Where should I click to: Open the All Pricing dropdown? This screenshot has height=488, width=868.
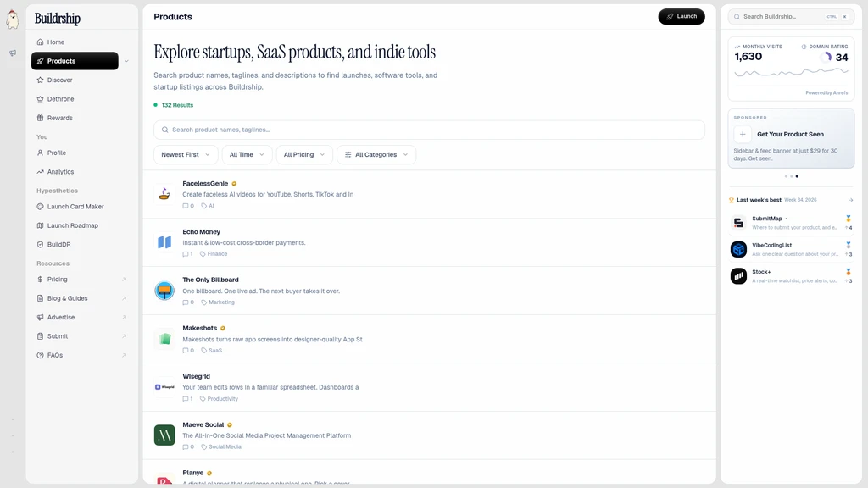pos(304,155)
